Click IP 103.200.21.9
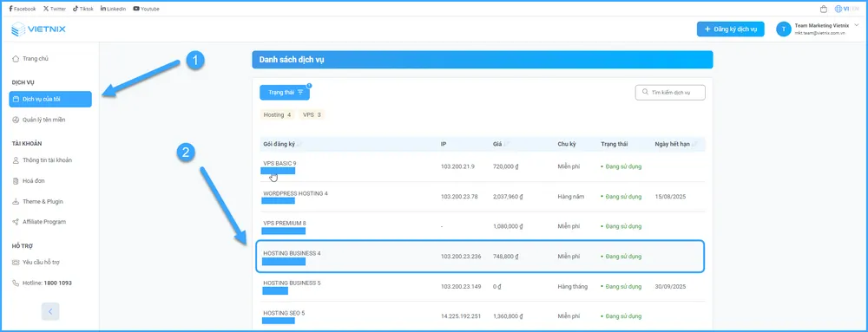Image resolution: width=868 pixels, height=332 pixels. coord(457,166)
